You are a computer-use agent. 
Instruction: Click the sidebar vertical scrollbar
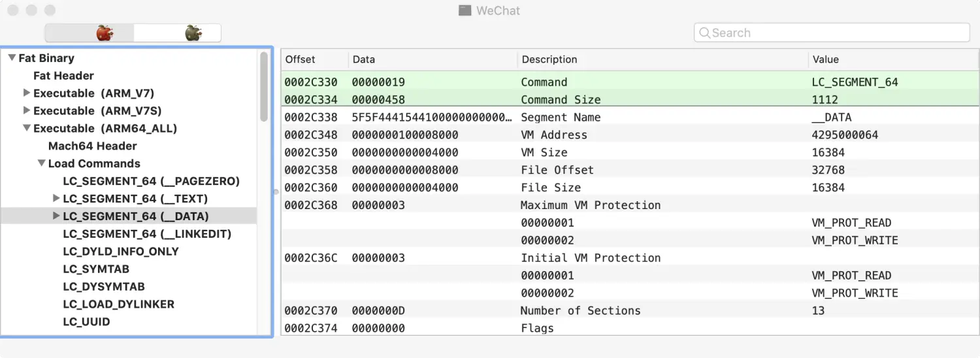264,86
